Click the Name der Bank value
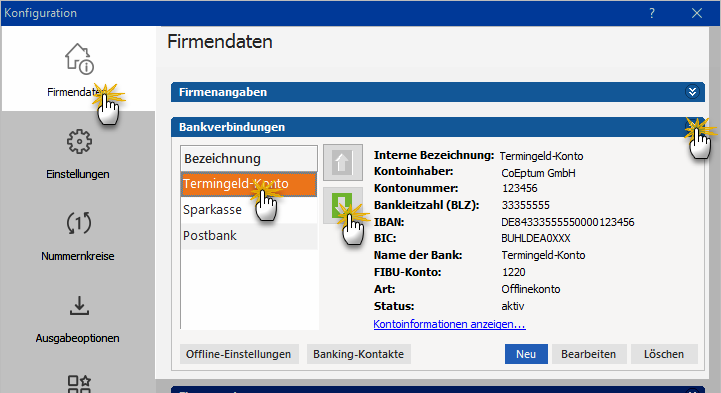 point(543,255)
